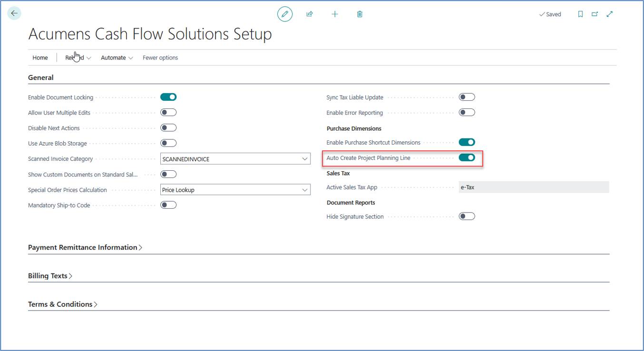
Task: Toggle Show Custom Documents on Standard switch
Action: point(168,174)
